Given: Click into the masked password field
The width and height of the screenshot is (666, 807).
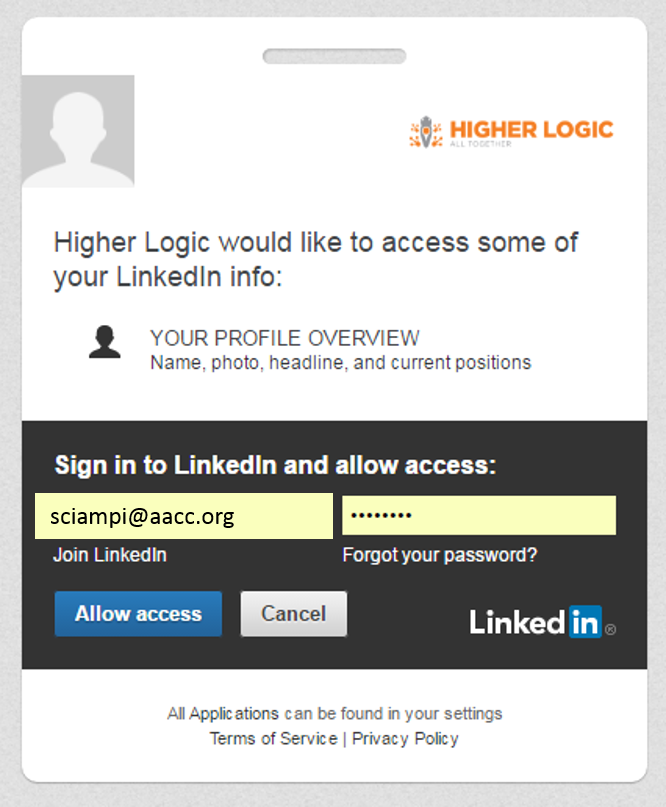Looking at the screenshot, I should [x=478, y=516].
